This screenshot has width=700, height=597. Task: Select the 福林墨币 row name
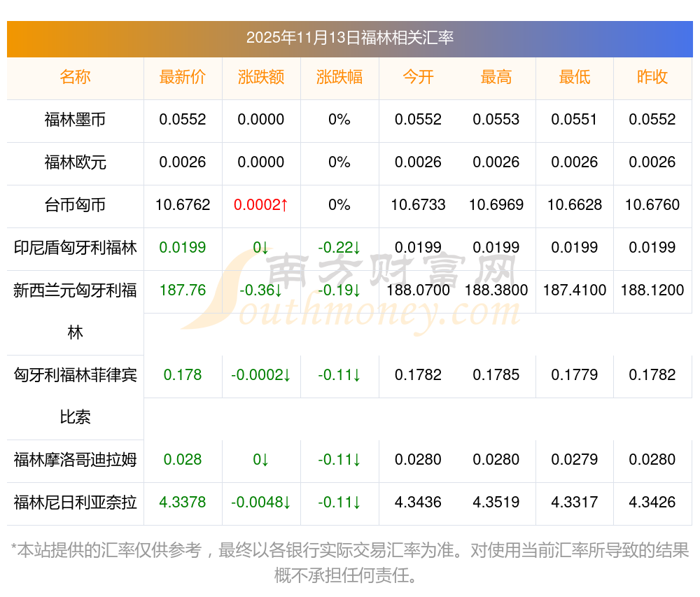[x=75, y=120]
